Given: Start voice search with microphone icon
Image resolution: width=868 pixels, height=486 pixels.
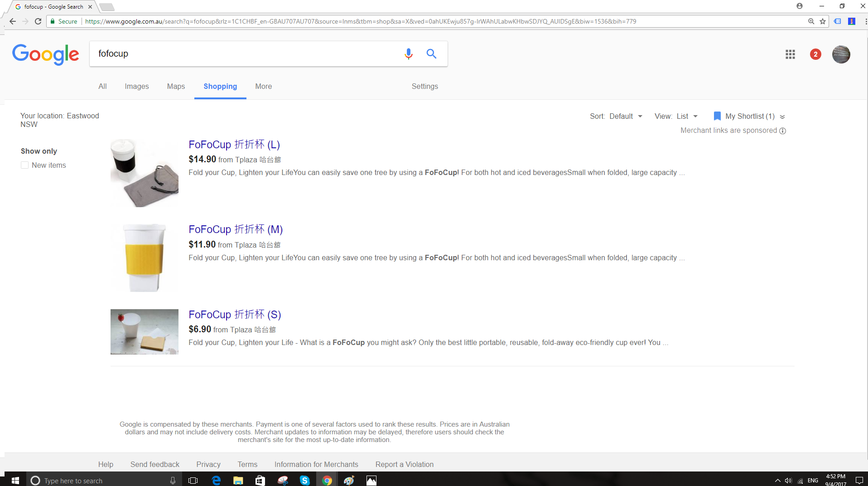Looking at the screenshot, I should click(x=408, y=54).
